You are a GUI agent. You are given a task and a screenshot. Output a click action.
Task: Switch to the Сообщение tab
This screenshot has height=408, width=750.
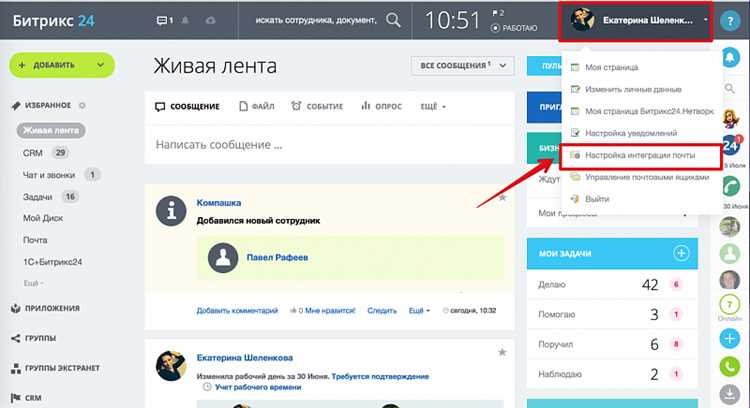coord(188,106)
